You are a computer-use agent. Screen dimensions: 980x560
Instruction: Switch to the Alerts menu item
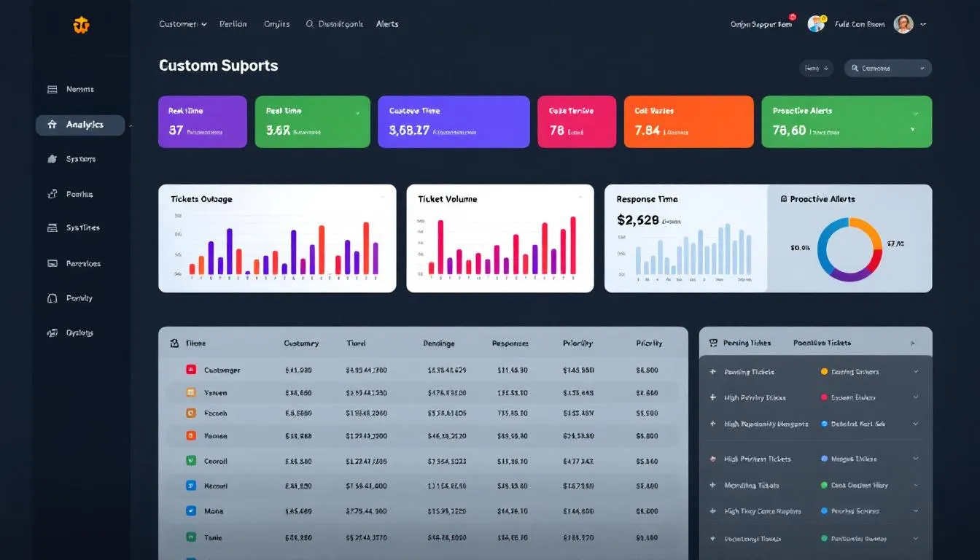coord(387,23)
